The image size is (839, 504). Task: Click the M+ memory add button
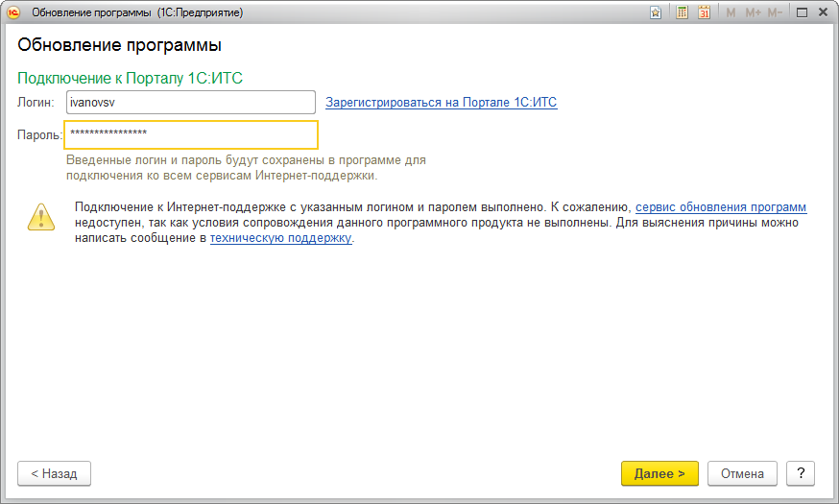tap(753, 12)
